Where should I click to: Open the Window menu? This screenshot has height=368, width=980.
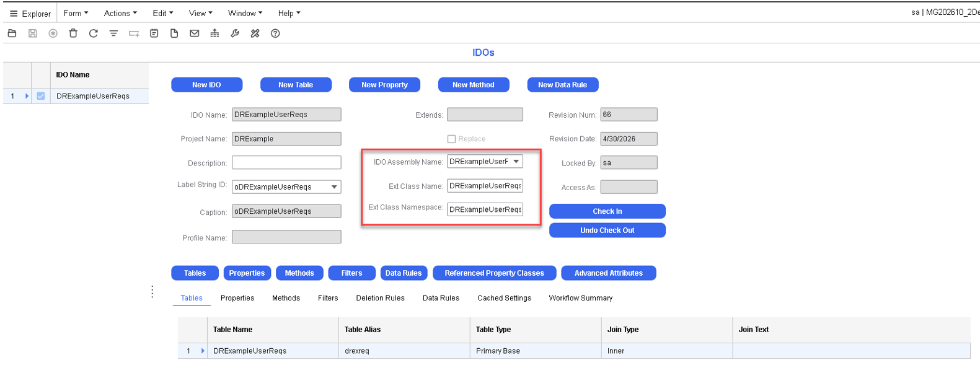(x=245, y=13)
